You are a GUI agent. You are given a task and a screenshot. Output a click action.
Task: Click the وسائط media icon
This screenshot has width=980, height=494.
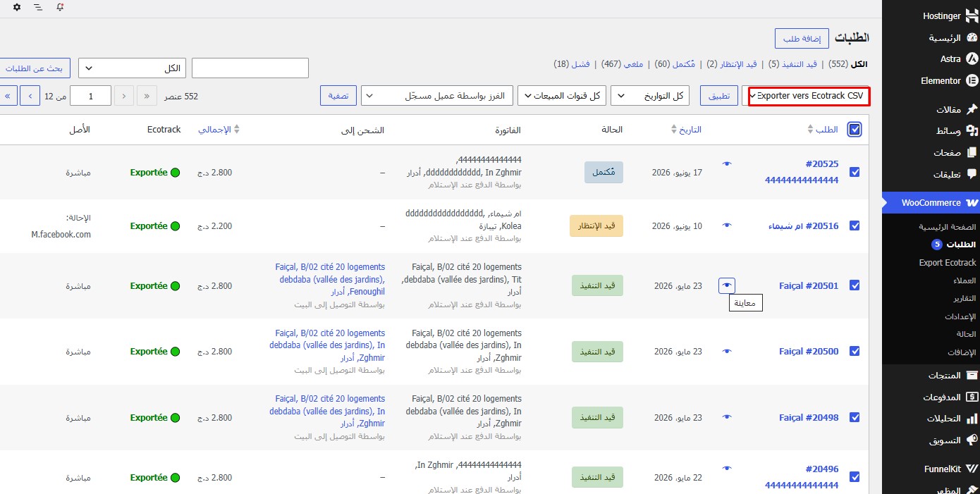tap(972, 130)
